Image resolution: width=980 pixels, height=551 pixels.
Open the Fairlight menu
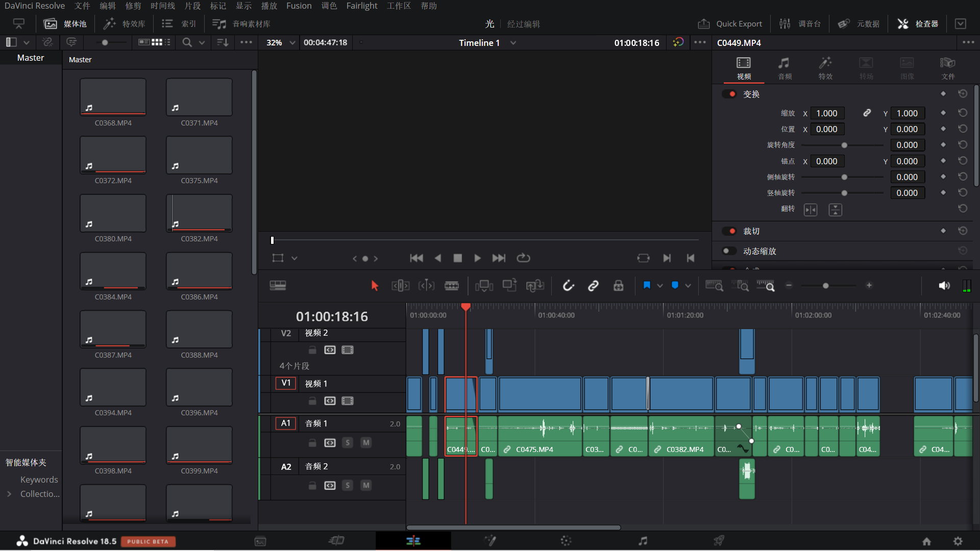click(361, 6)
